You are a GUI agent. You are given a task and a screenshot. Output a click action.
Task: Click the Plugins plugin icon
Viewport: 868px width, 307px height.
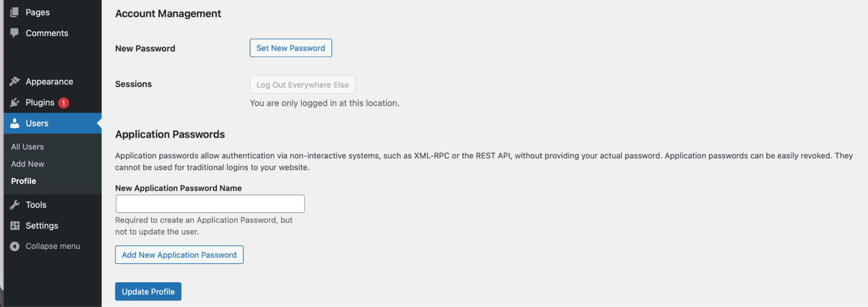14,102
